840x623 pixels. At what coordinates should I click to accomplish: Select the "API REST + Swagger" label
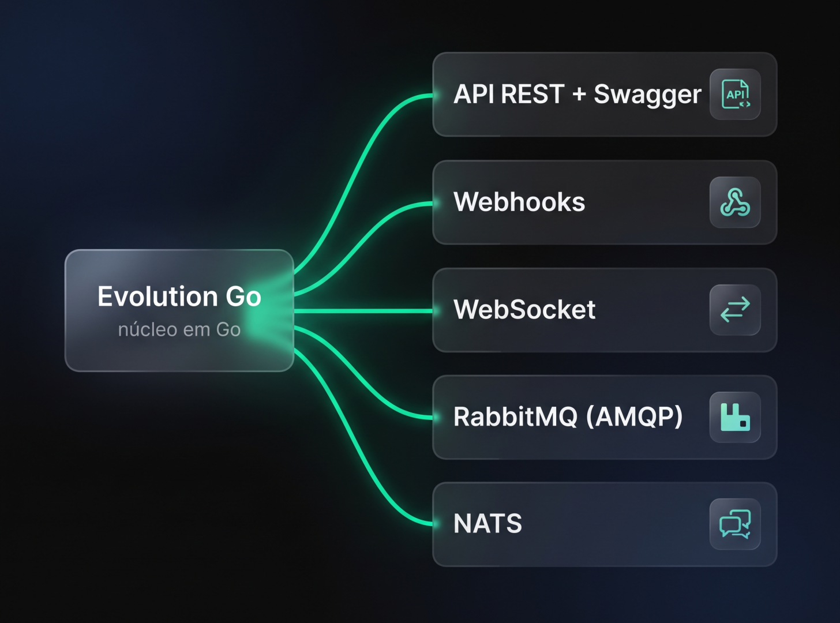577,95
